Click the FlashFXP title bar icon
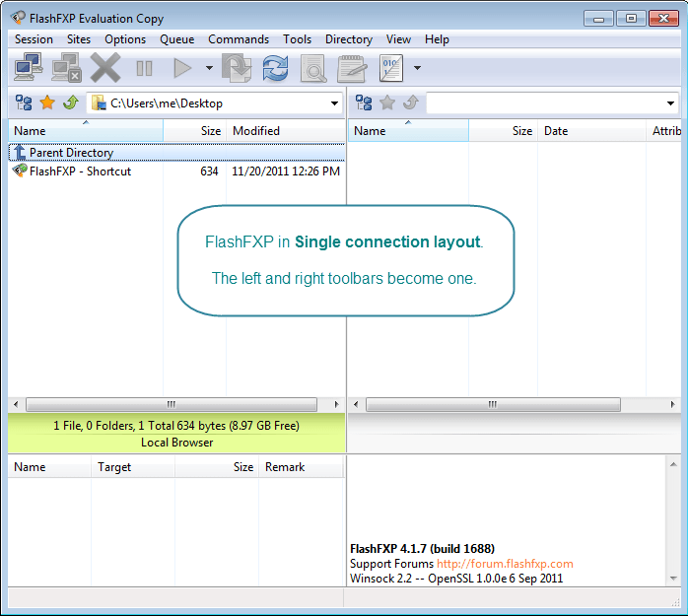 [x=18, y=18]
